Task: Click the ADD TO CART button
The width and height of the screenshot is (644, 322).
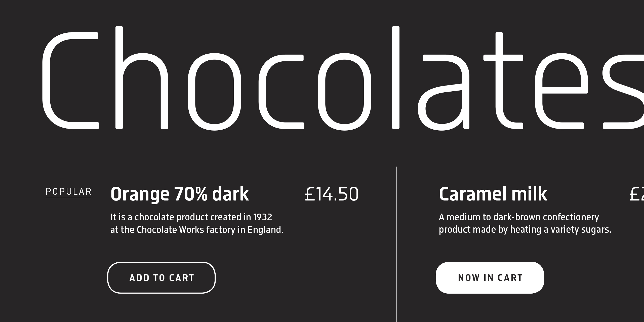Action: [161, 278]
